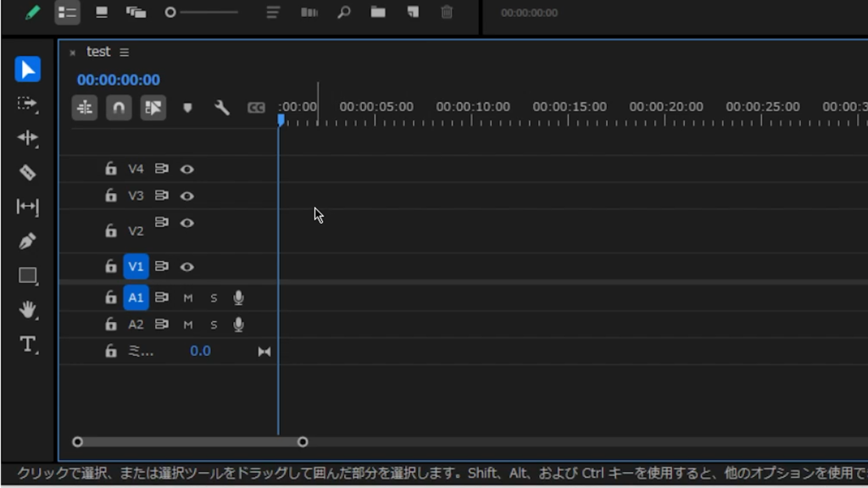Select the Track Select Forward tool
868x488 pixels.
[x=27, y=103]
